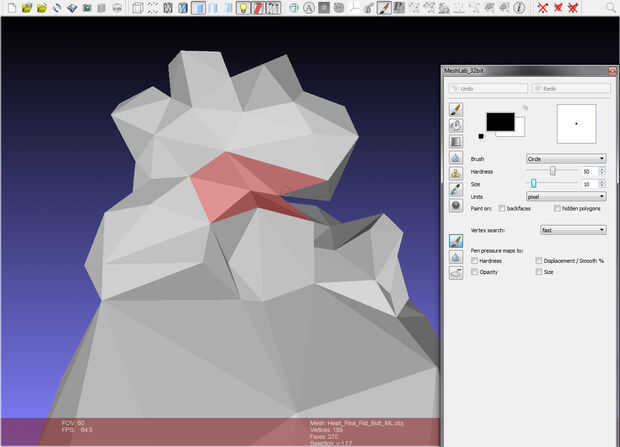The height and width of the screenshot is (447, 620).
Task: Click the last red X delete icon
Action: (x=573, y=8)
